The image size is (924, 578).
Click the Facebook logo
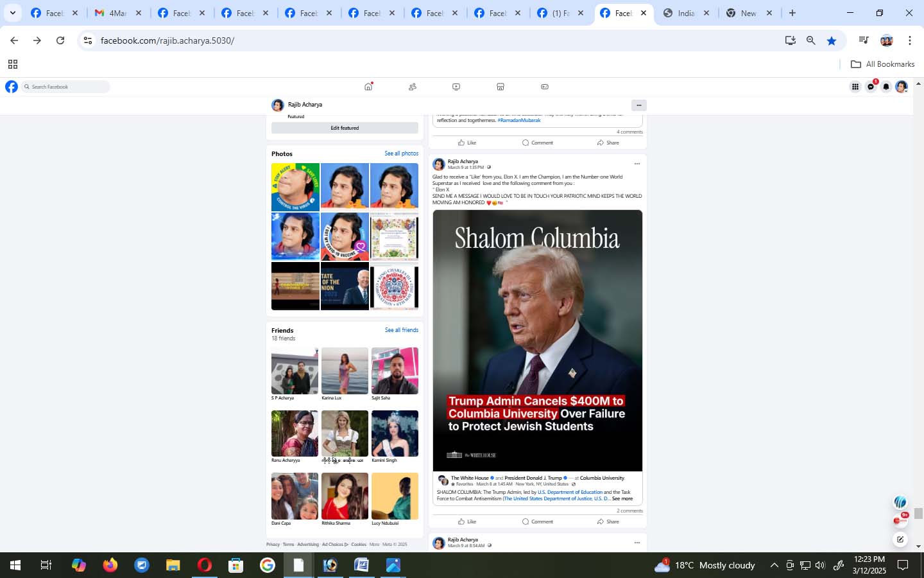[x=12, y=87]
